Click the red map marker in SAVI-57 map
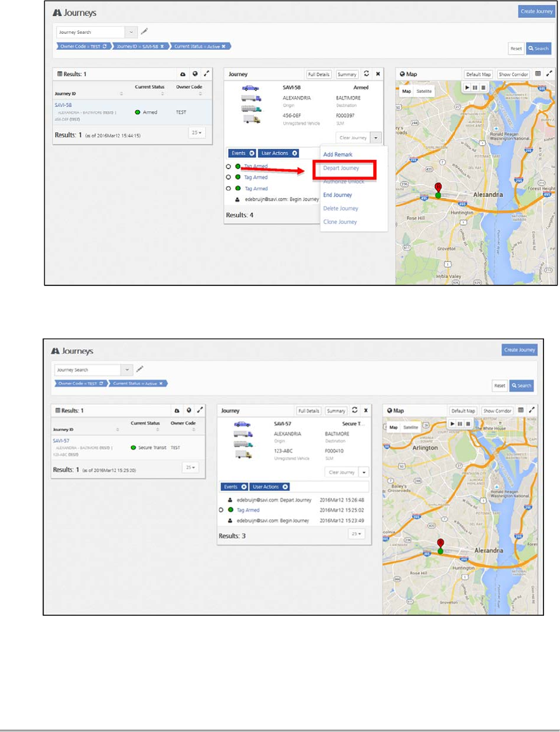This screenshot has width=560, height=732. 441,543
